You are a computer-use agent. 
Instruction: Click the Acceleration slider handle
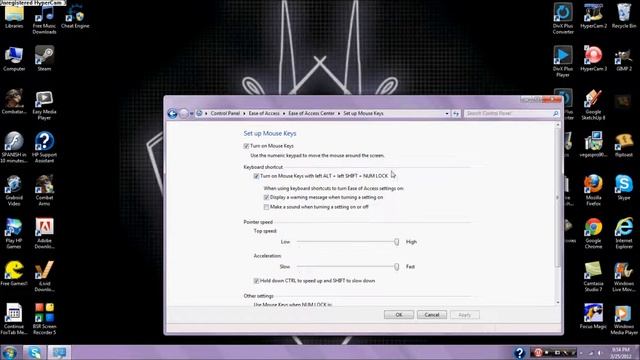pyautogui.click(x=396, y=267)
